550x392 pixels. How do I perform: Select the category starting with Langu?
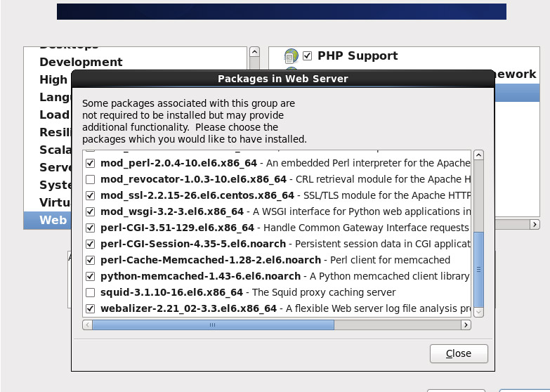point(55,97)
